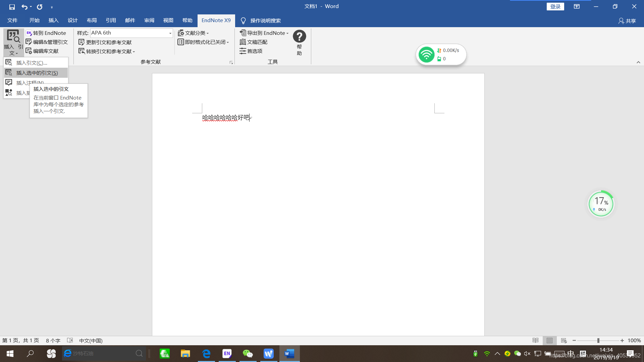Image resolution: width=644 pixels, height=362 pixels.
Task: Open EndNote Preferences option
Action: point(251,51)
